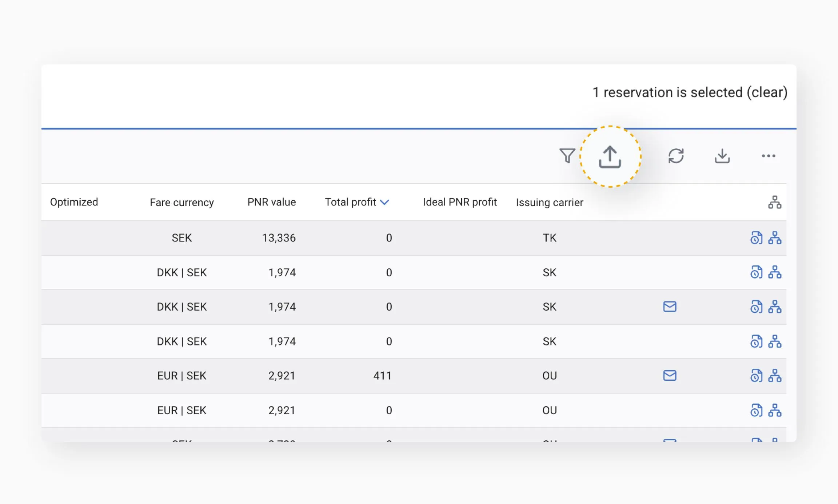Screen dimensions: 838x504
Task: Click the envelope icon in 411 profit row
Action: [670, 375]
